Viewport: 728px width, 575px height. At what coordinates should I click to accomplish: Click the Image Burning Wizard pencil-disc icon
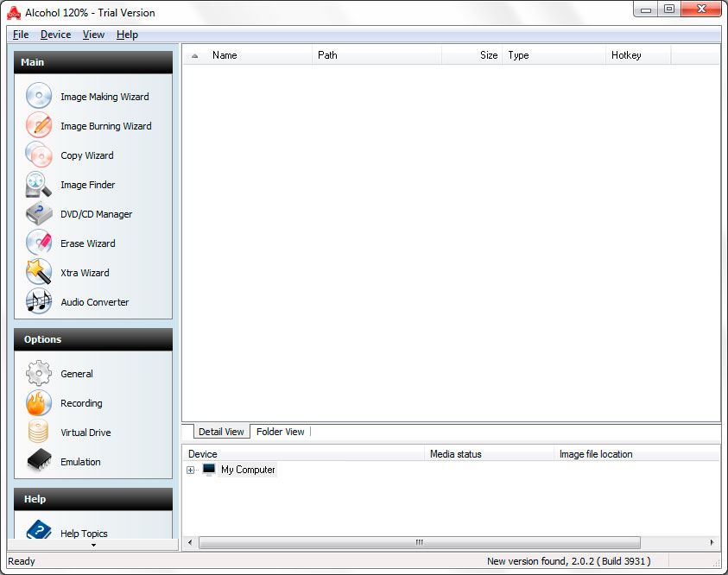39,125
